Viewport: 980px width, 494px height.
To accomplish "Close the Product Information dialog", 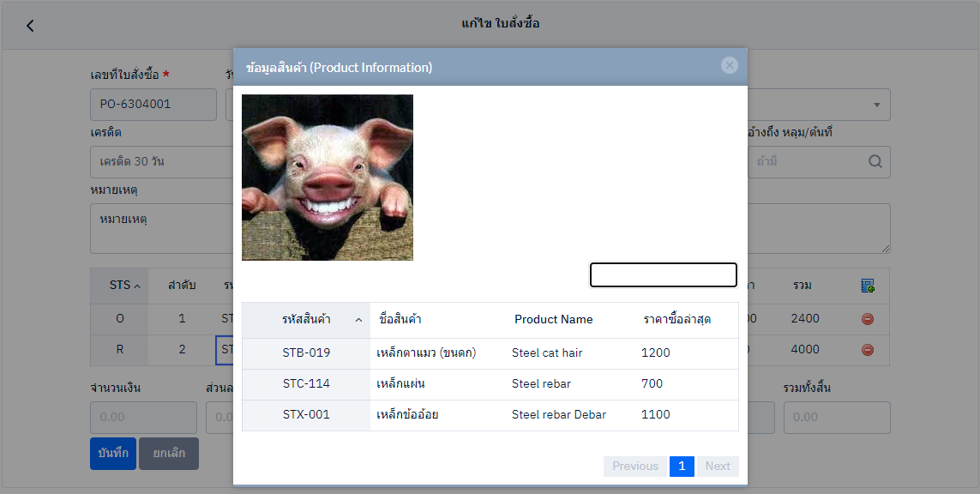I will pos(729,65).
